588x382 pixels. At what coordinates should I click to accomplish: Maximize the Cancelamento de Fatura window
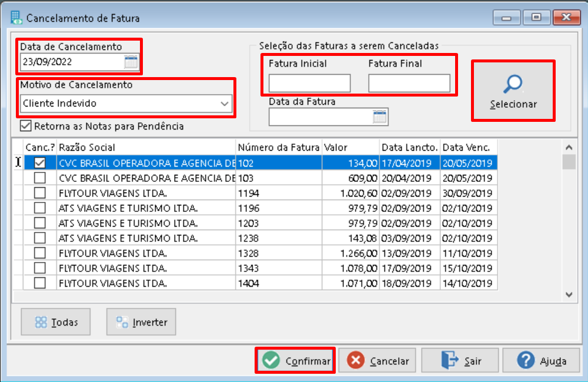pyautogui.click(x=536, y=18)
